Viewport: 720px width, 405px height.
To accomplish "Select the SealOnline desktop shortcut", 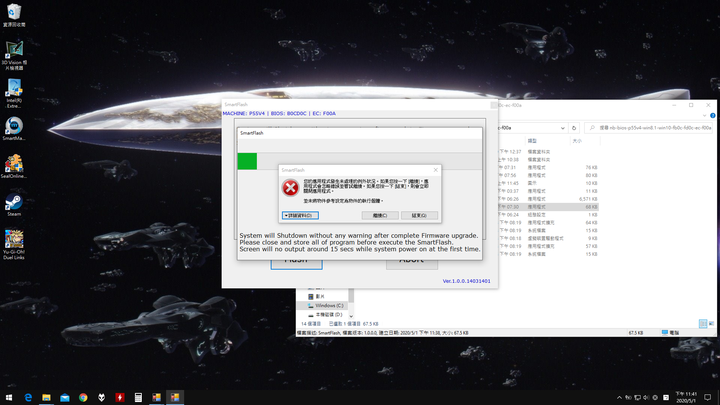I will click(x=14, y=166).
